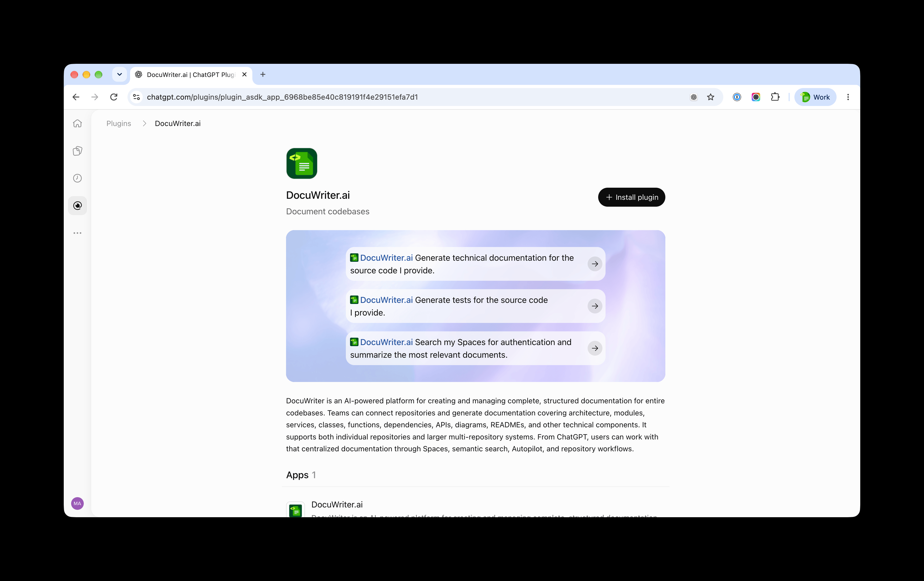Send the 'Generate tests for the source code' arrow
The width and height of the screenshot is (924, 581).
[x=595, y=306]
